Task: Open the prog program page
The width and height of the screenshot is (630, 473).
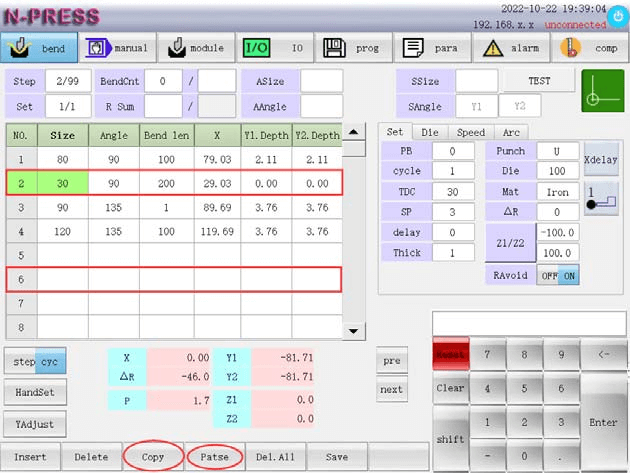Action: [x=352, y=48]
